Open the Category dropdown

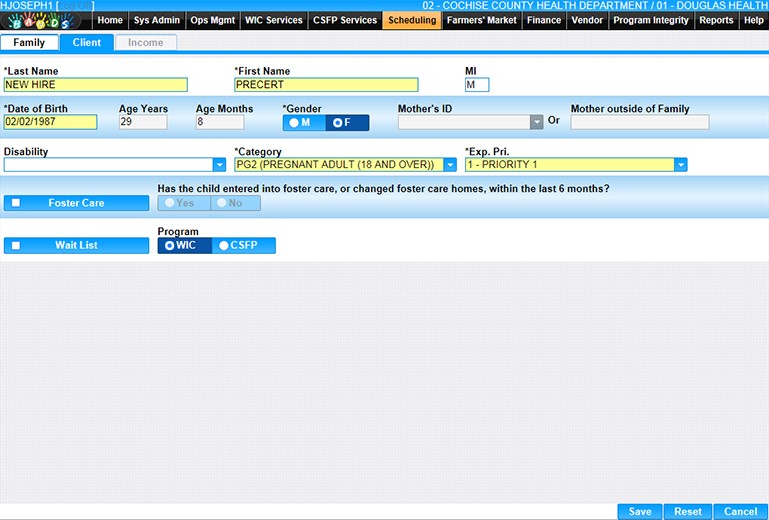(450, 165)
